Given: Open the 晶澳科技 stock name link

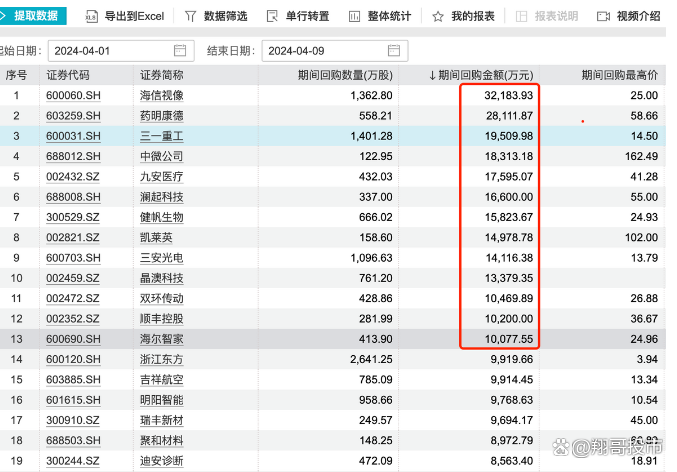Looking at the screenshot, I should (x=161, y=278).
